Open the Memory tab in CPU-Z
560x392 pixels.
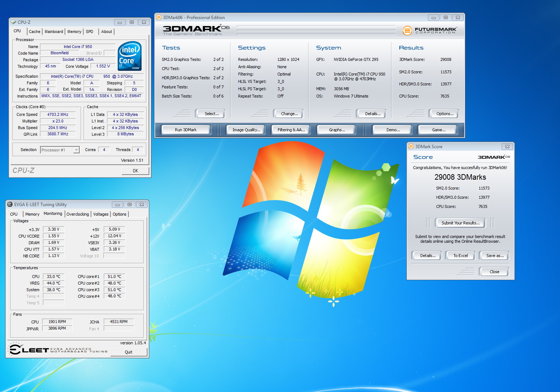coord(74,32)
